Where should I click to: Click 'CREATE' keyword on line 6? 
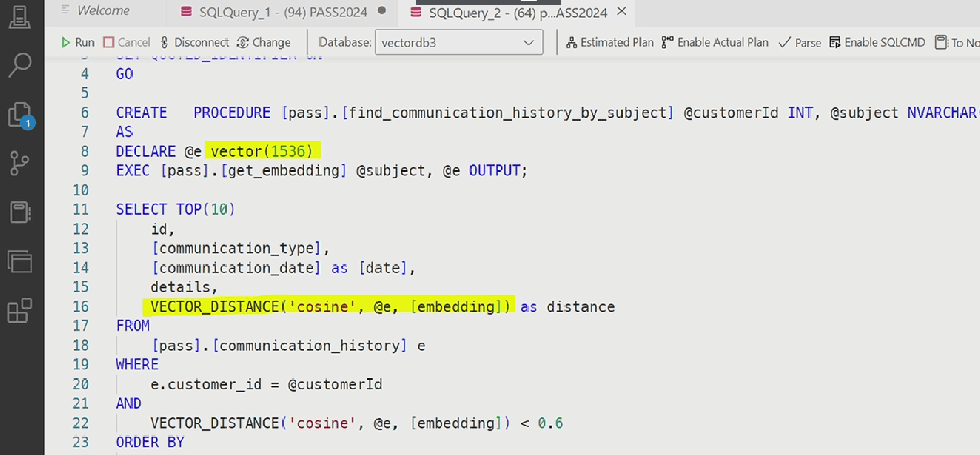[x=142, y=112]
